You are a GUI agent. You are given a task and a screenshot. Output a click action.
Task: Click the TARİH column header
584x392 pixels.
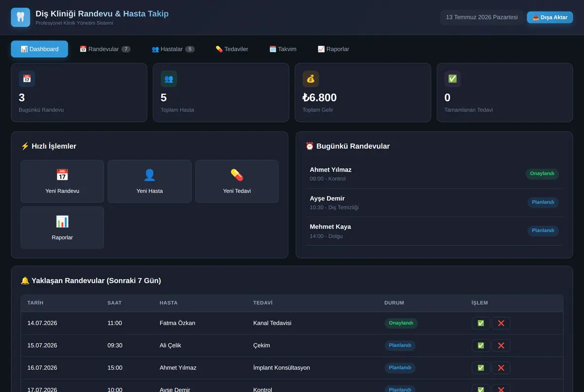tap(36, 303)
